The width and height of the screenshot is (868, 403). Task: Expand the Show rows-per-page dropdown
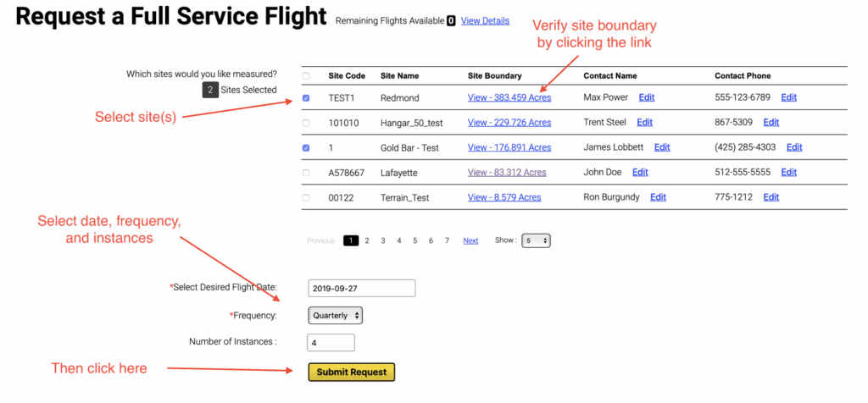pyautogui.click(x=536, y=240)
